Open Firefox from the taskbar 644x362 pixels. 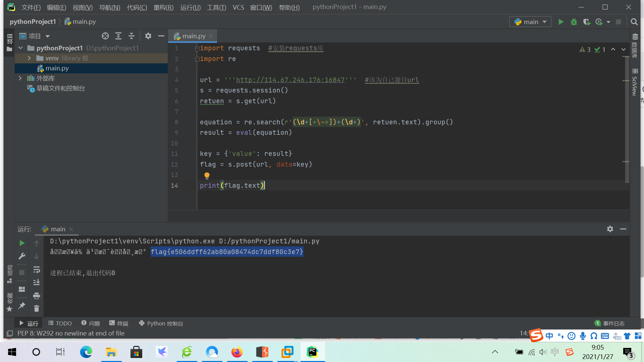(237, 352)
